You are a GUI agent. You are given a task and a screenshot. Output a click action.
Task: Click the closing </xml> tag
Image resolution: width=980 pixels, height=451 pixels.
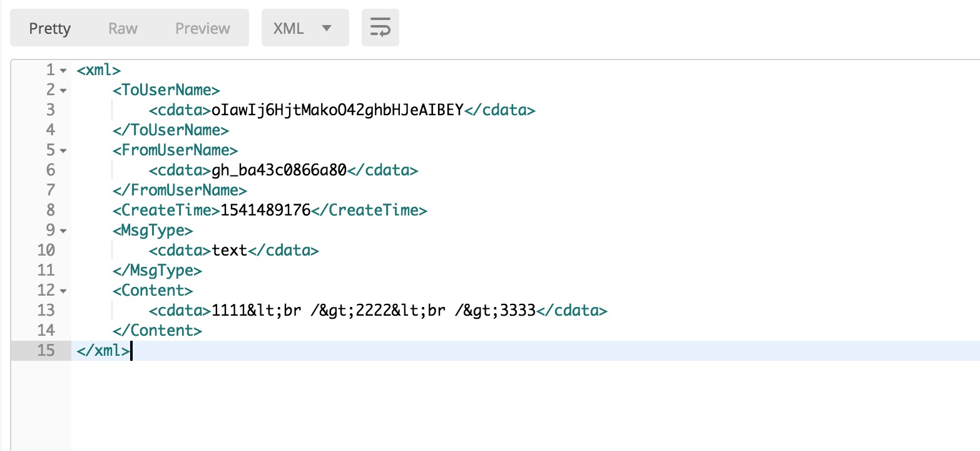(x=103, y=351)
